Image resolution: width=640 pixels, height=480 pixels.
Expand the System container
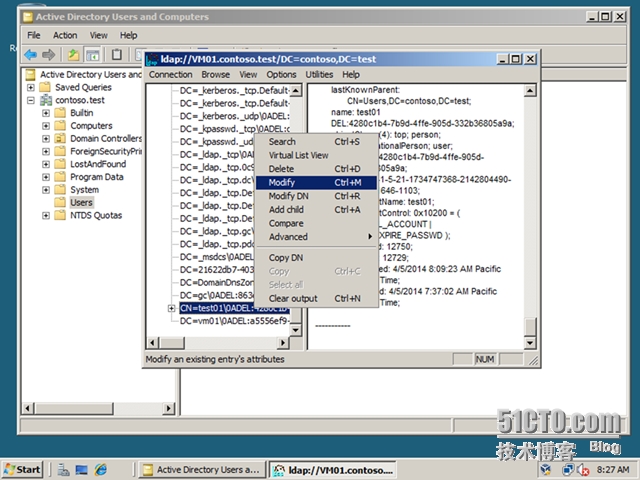[x=46, y=190]
